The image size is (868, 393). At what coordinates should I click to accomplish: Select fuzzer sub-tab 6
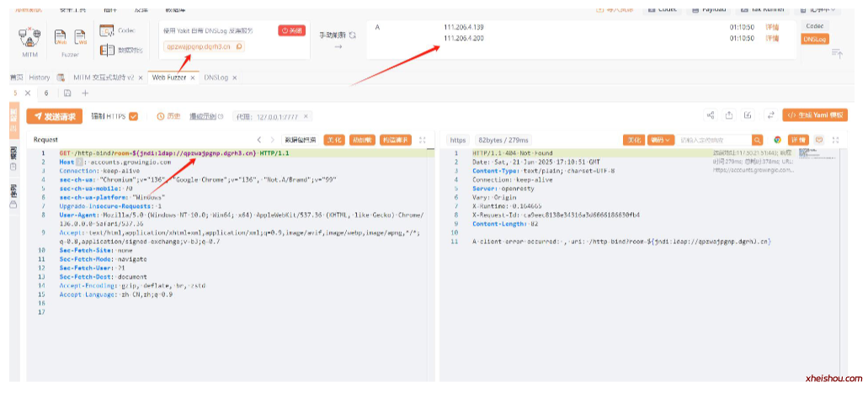pyautogui.click(x=46, y=93)
